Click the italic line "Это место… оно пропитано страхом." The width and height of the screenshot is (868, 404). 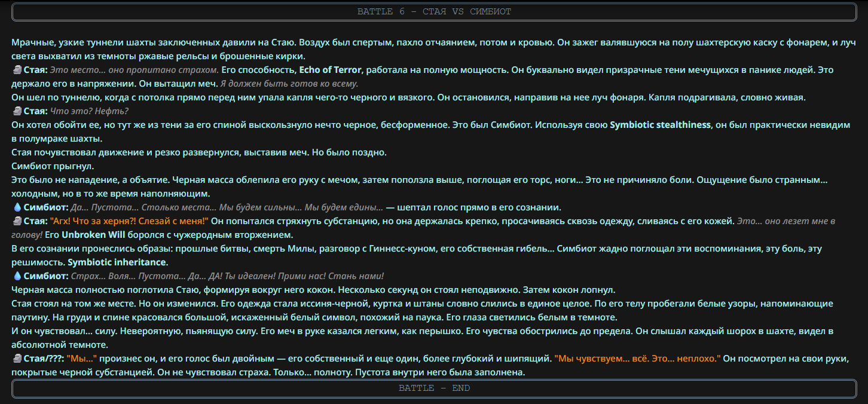pos(135,71)
